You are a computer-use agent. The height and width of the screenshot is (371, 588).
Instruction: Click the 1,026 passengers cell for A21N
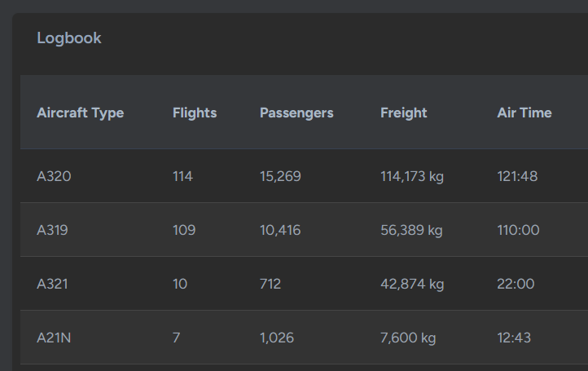coord(277,338)
